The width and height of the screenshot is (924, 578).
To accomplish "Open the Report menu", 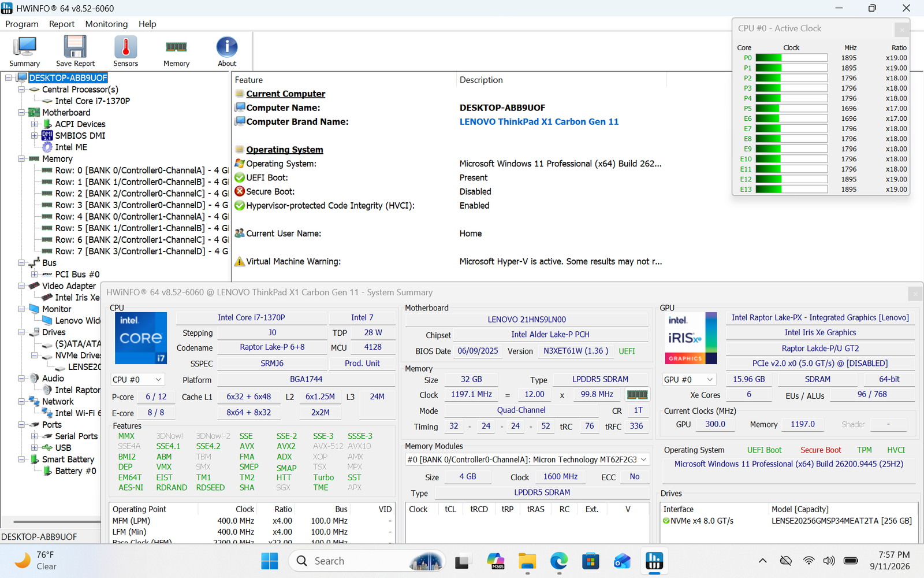I will pos(62,24).
